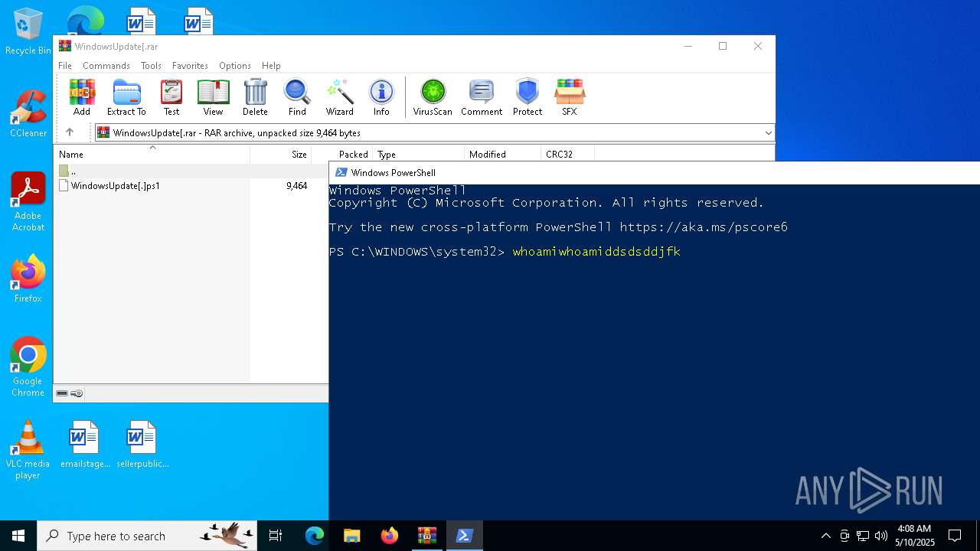This screenshot has height=551, width=980.
Task: Click Extract To toolbar icon
Action: click(x=126, y=97)
